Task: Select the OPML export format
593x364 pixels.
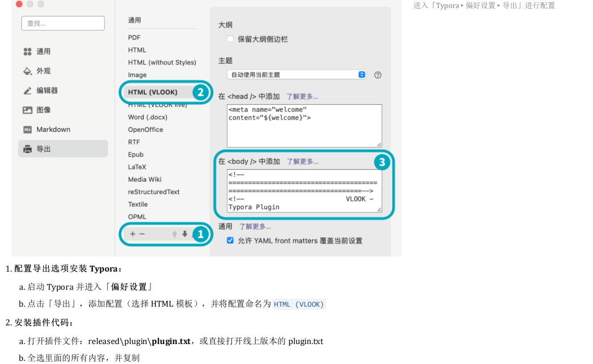Action: pyautogui.click(x=137, y=216)
